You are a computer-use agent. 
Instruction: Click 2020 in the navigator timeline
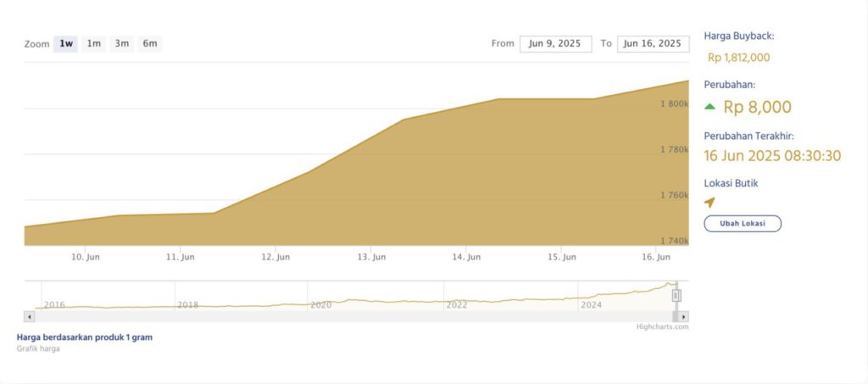tap(321, 304)
